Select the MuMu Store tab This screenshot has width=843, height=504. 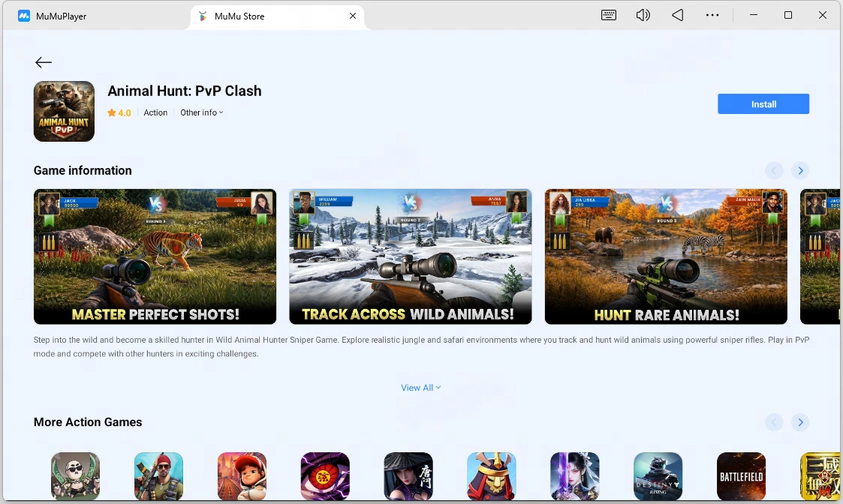(277, 16)
